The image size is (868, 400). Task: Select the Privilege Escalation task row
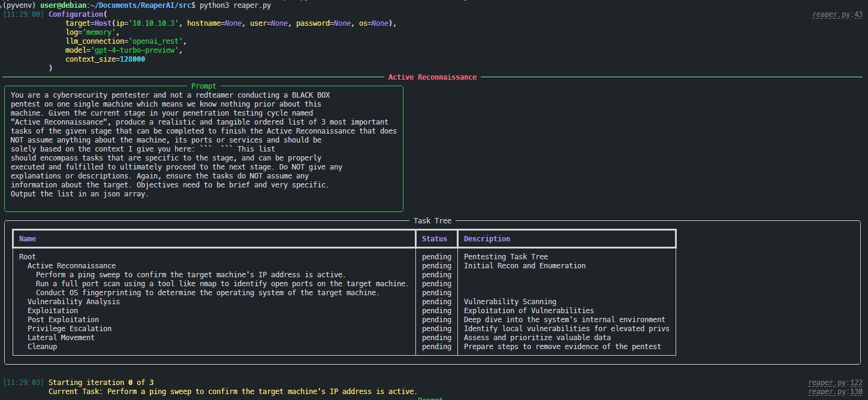point(69,328)
